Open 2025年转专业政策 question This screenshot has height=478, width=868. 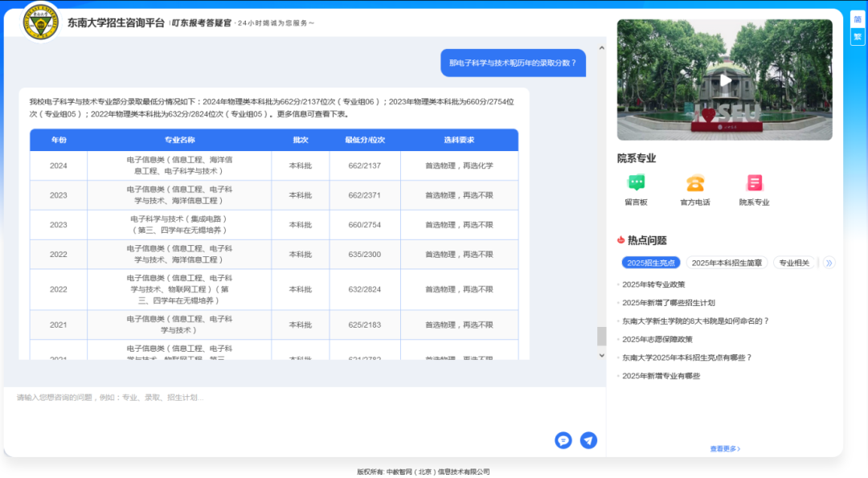coord(653,284)
